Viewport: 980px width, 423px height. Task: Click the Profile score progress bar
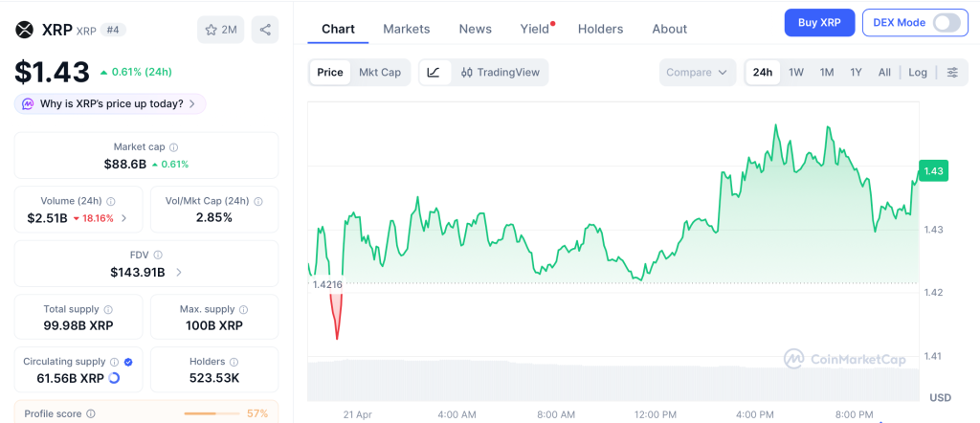coord(212,413)
